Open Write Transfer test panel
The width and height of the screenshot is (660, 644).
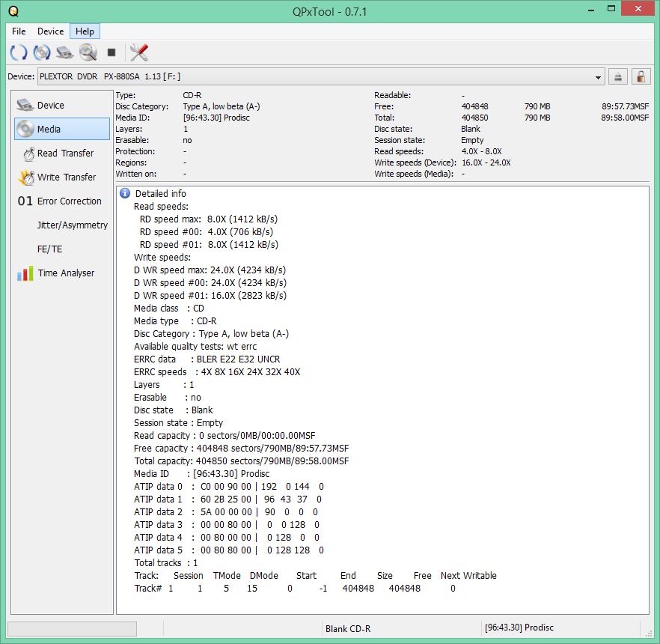[62, 177]
